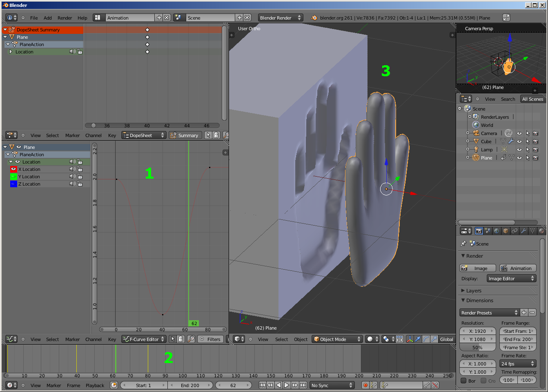Click the translate manipulator arrow icon
The height and width of the screenshot is (392, 548).
point(418,339)
